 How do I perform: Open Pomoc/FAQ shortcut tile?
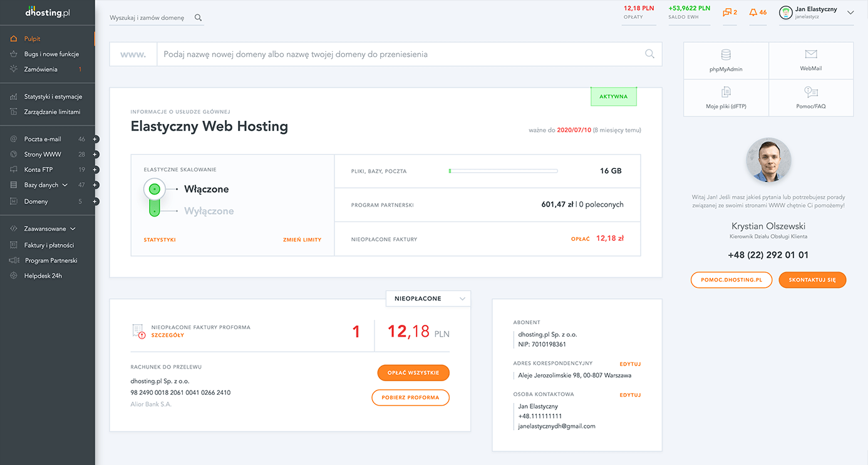point(811,98)
